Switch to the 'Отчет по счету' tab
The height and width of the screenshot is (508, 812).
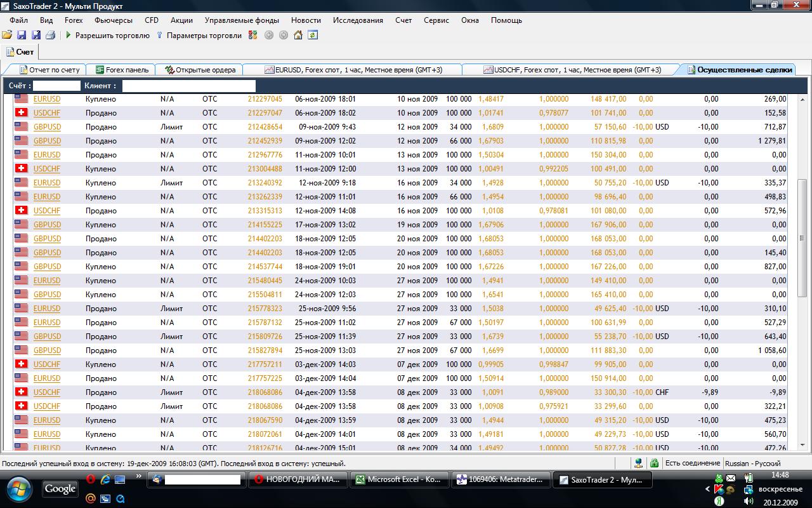point(49,70)
